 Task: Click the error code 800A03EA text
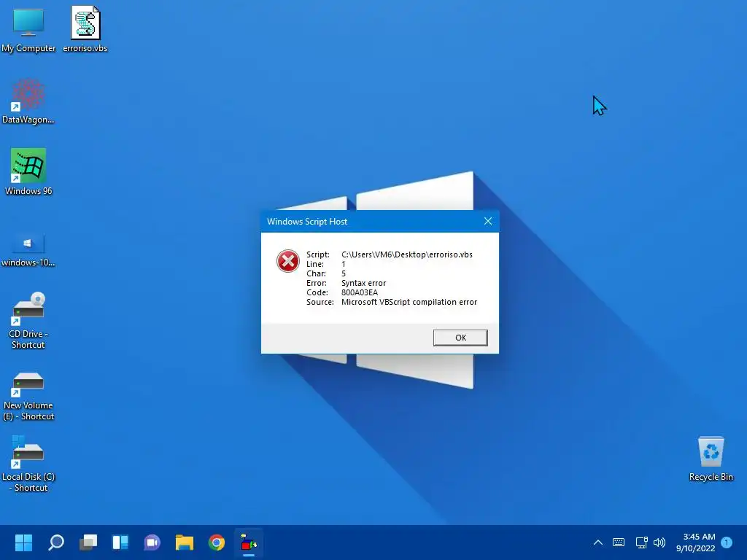[360, 292]
